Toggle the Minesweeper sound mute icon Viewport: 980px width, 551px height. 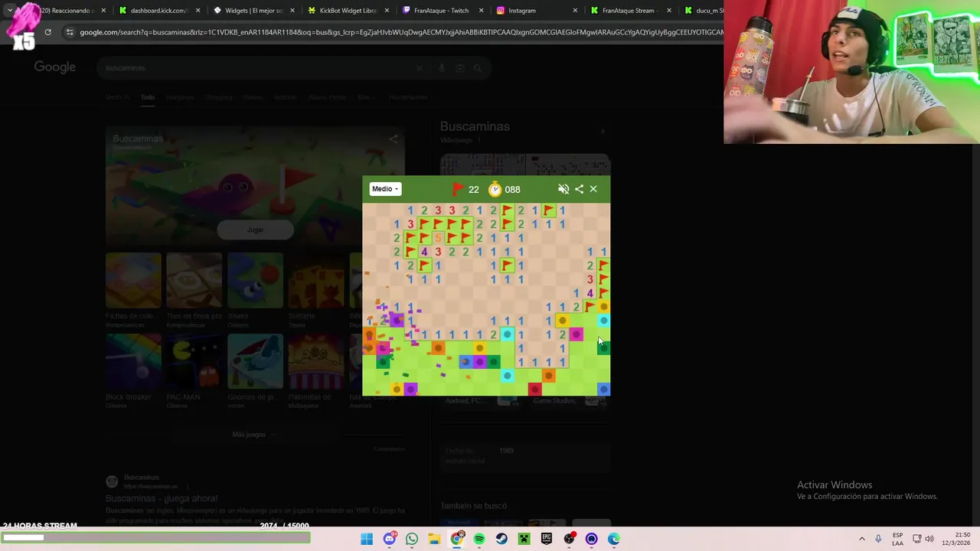[563, 189]
